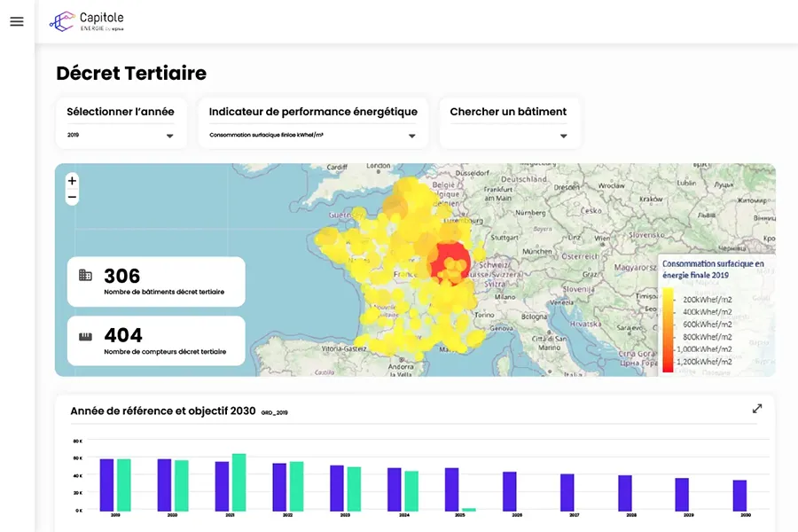Click the Capitole Energie logo

click(x=87, y=21)
